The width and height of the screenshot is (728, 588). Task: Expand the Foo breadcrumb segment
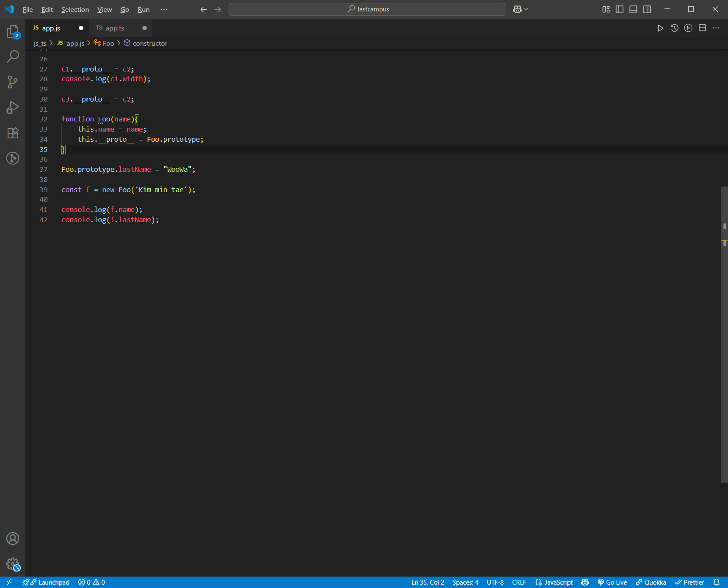[108, 43]
